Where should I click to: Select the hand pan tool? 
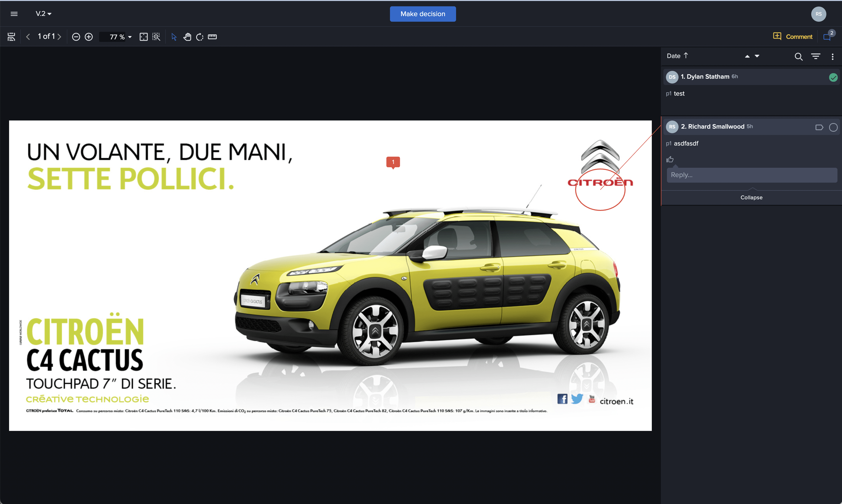point(187,37)
